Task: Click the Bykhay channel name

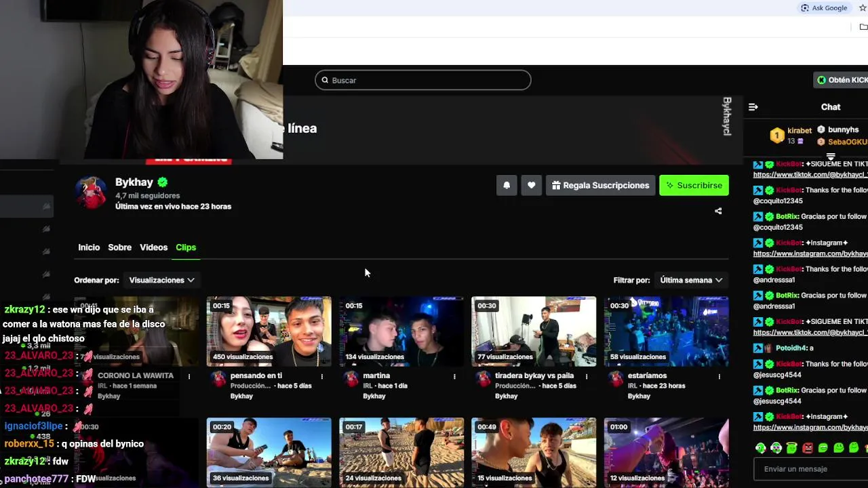Action: [134, 182]
